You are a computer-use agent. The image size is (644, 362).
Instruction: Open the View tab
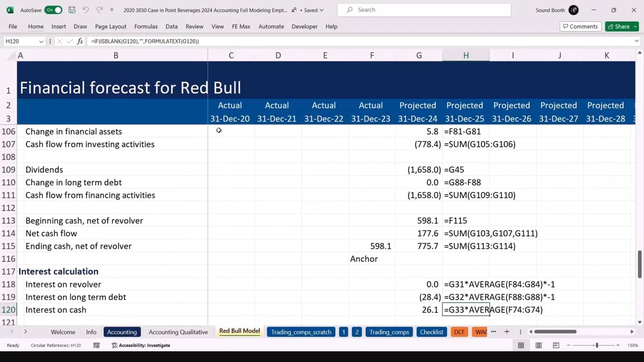[218, 26]
